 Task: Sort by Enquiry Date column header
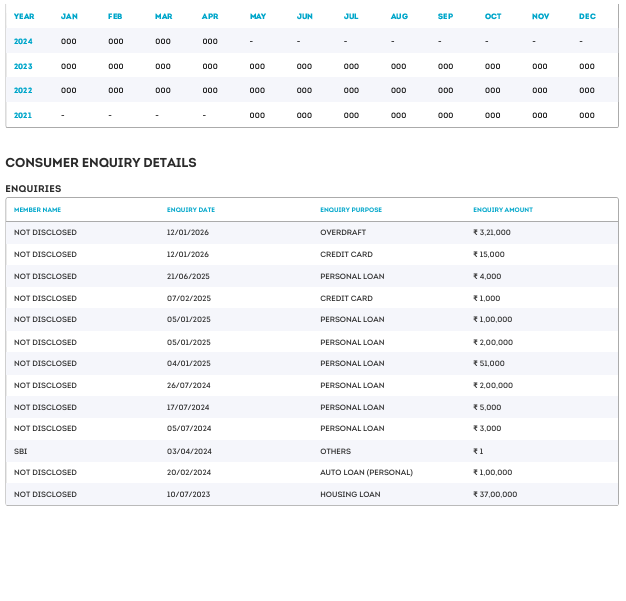click(190, 210)
